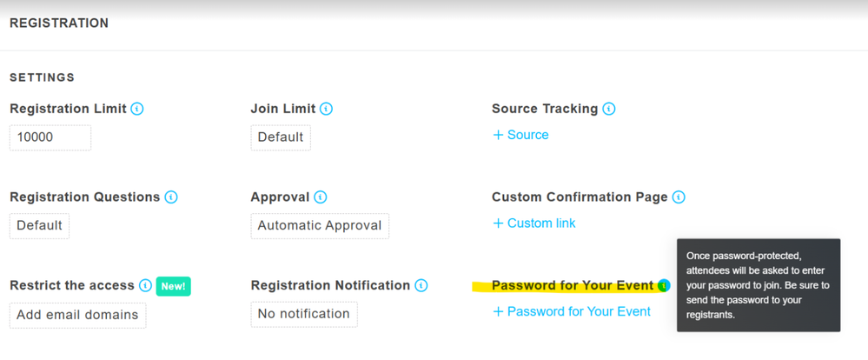868x360 pixels.
Task: Click the Approval info icon
Action: [320, 197]
